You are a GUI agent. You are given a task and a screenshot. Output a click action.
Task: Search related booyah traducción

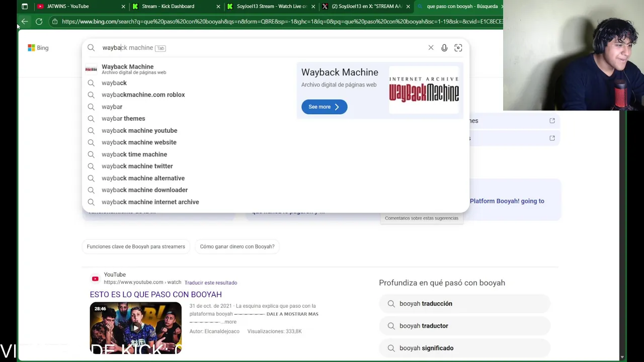[464, 304]
